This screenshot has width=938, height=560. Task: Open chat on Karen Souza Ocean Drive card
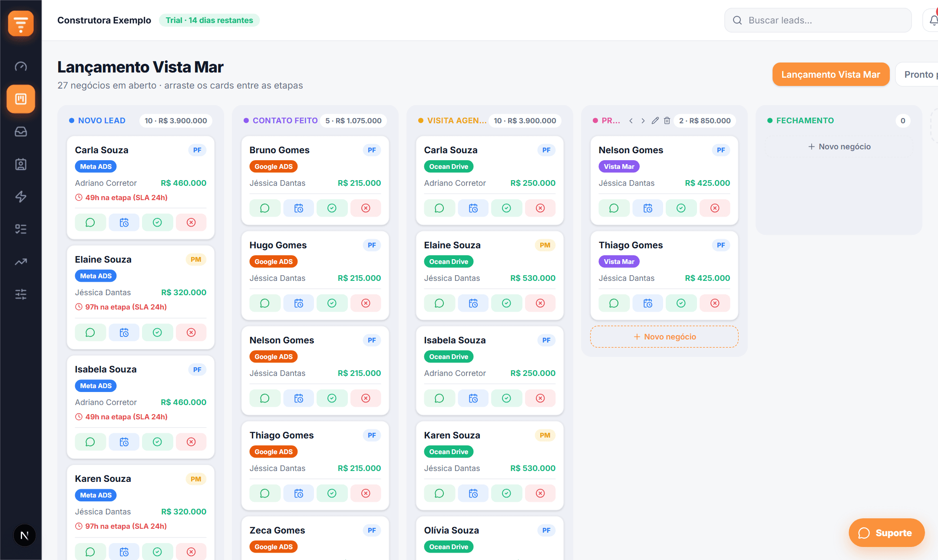439,493
